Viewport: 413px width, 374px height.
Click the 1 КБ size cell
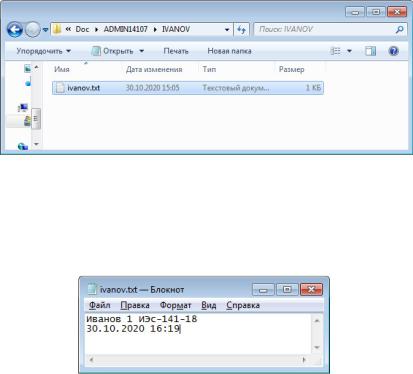point(313,88)
